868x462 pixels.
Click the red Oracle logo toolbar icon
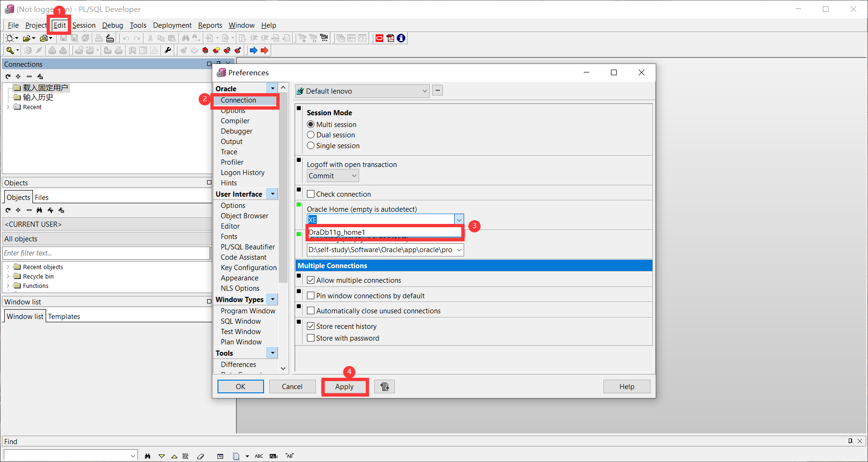pyautogui.click(x=379, y=38)
